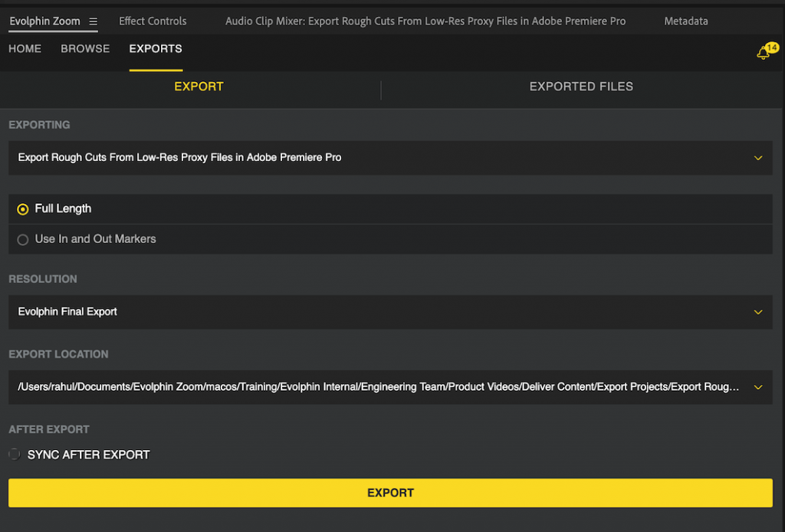Select the Full Length export option
The width and height of the screenshot is (785, 532).
click(23, 209)
